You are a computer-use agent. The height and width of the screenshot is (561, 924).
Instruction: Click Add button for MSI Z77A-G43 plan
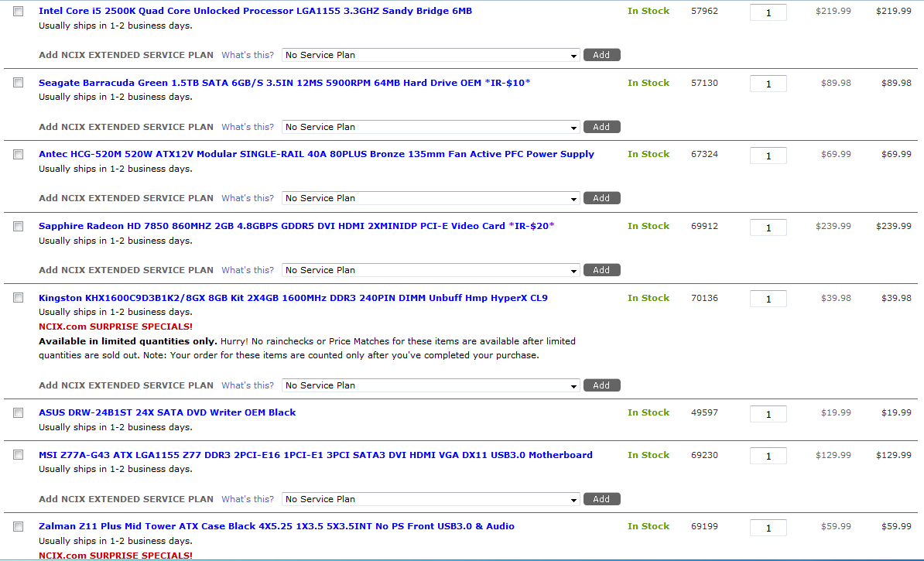coord(601,499)
